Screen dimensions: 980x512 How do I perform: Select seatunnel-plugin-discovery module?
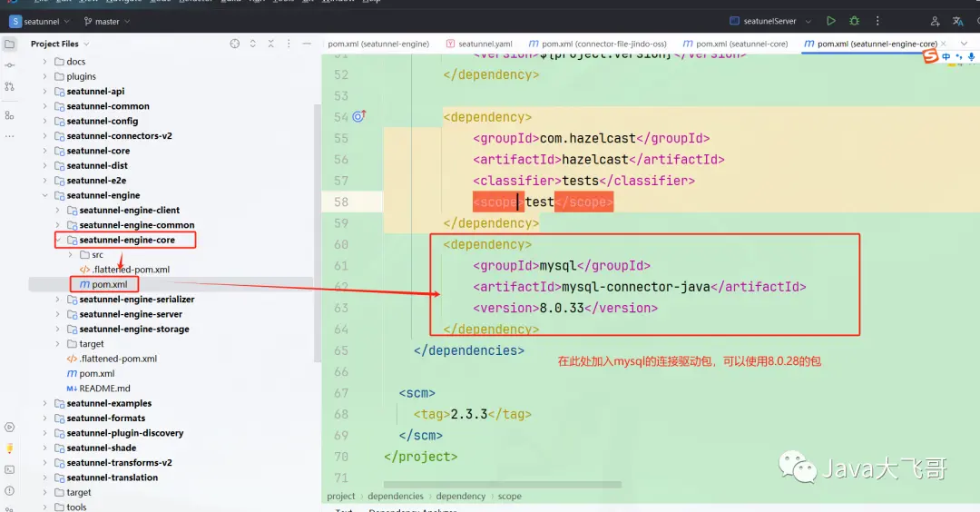[x=125, y=433]
